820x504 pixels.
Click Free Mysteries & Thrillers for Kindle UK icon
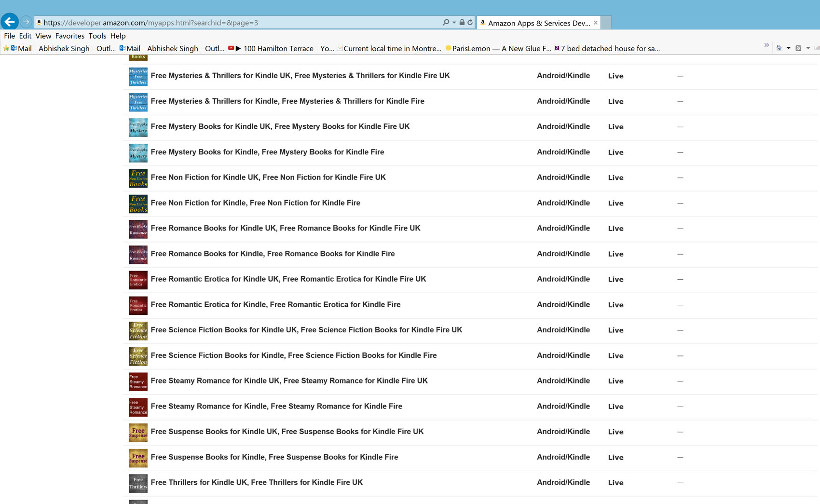[138, 76]
